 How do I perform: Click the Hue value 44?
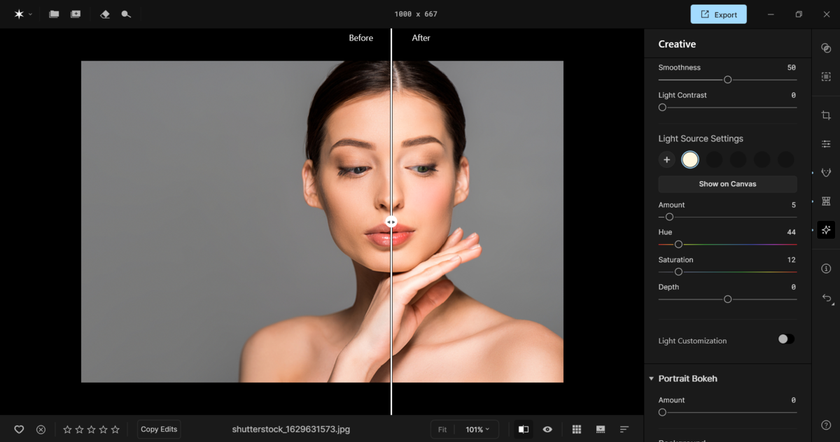coord(791,232)
